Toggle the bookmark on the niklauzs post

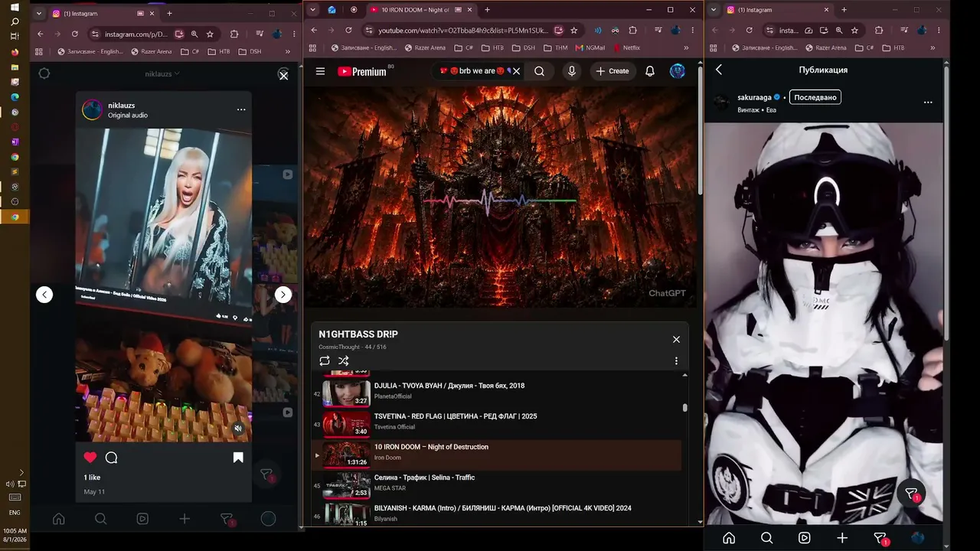coord(238,458)
